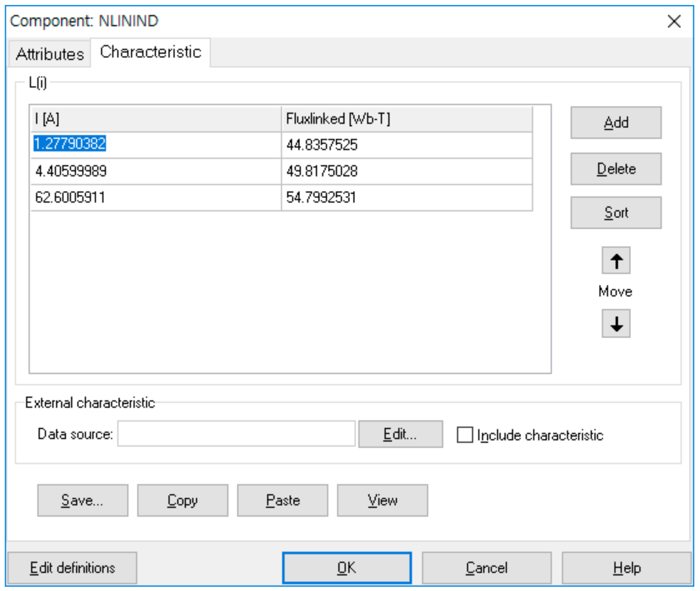The width and height of the screenshot is (700, 591).
Task: Enable Include characteristic checkbox
Action: click(465, 435)
